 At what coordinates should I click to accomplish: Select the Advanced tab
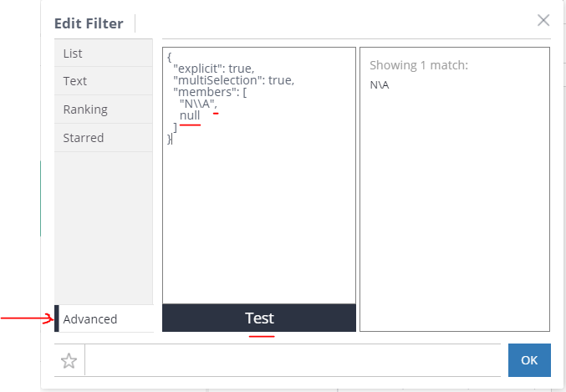[x=104, y=318]
